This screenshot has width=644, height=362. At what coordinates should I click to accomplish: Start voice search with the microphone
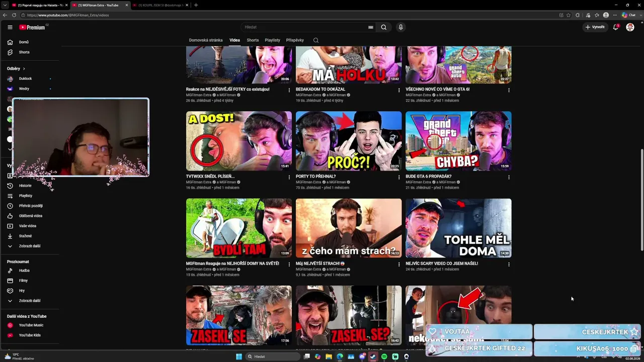[400, 27]
